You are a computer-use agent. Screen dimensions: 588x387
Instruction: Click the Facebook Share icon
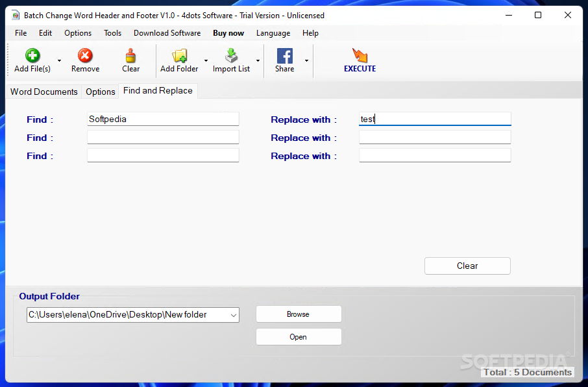pyautogui.click(x=285, y=56)
